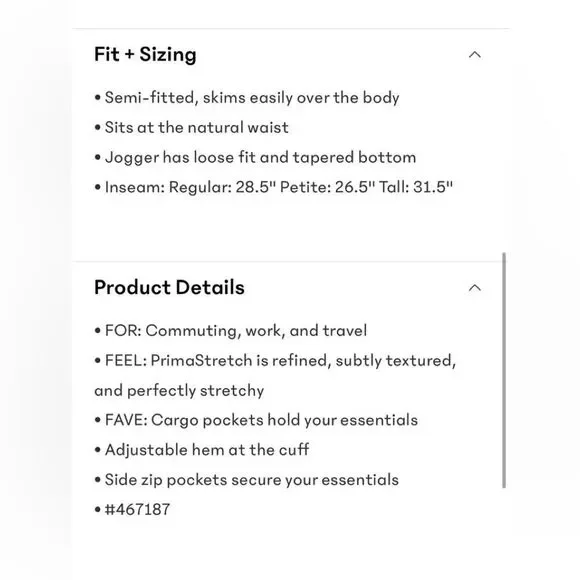
Task: Collapse the Product Details section chevron
Action: [475, 288]
